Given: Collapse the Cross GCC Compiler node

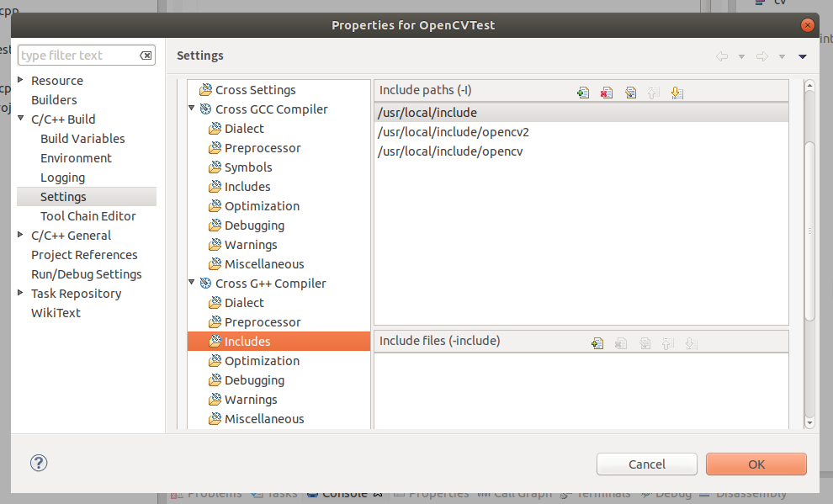Looking at the screenshot, I should click(192, 108).
